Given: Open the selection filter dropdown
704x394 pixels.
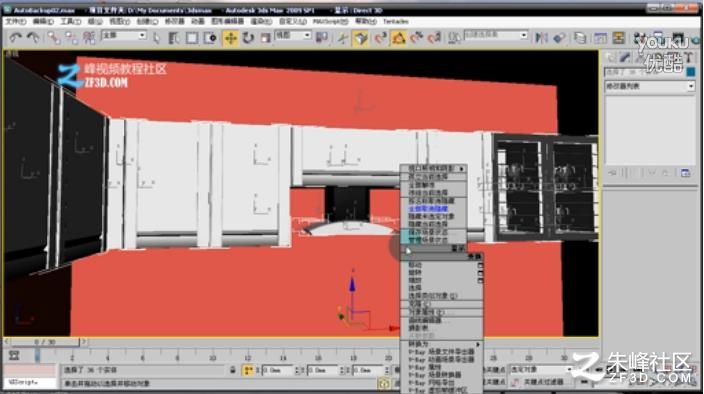Looking at the screenshot, I should coord(124,35).
